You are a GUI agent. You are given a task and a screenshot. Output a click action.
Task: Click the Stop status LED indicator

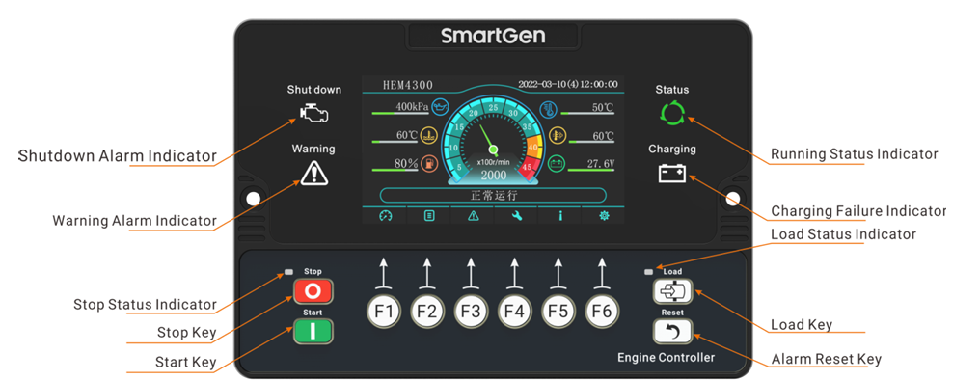(x=288, y=272)
